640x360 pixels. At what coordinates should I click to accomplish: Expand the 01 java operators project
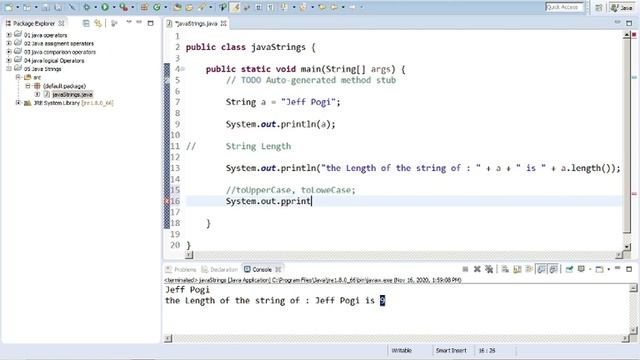(x=9, y=35)
